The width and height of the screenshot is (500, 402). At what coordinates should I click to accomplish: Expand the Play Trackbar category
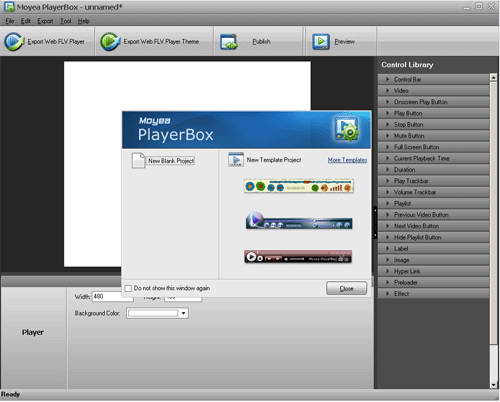[x=433, y=181]
